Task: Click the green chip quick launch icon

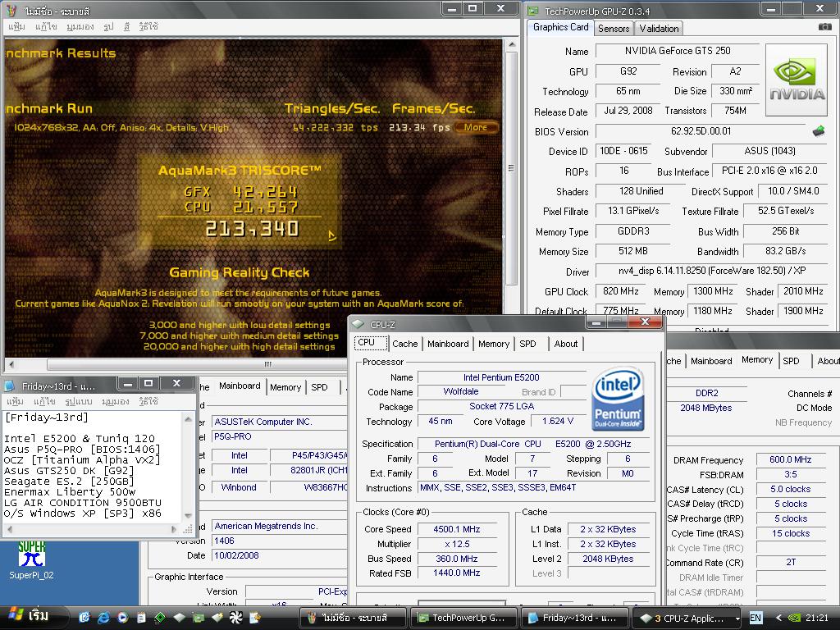Action: (x=160, y=618)
